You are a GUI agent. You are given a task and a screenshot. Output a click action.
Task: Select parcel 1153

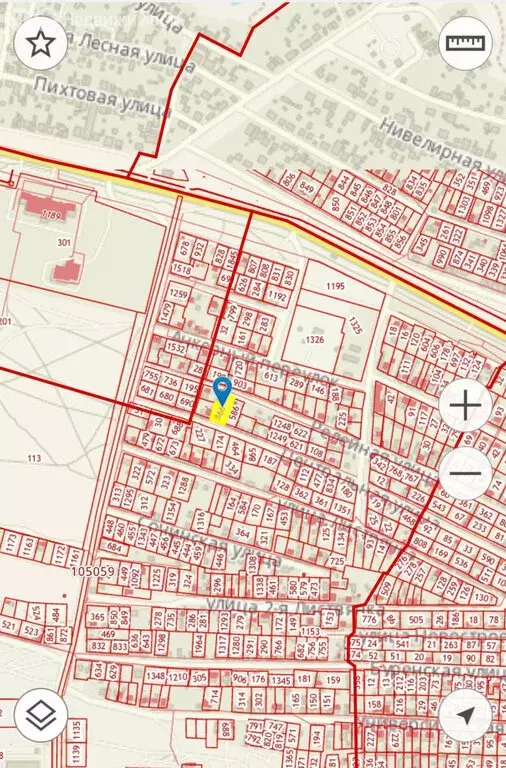tap(310, 632)
